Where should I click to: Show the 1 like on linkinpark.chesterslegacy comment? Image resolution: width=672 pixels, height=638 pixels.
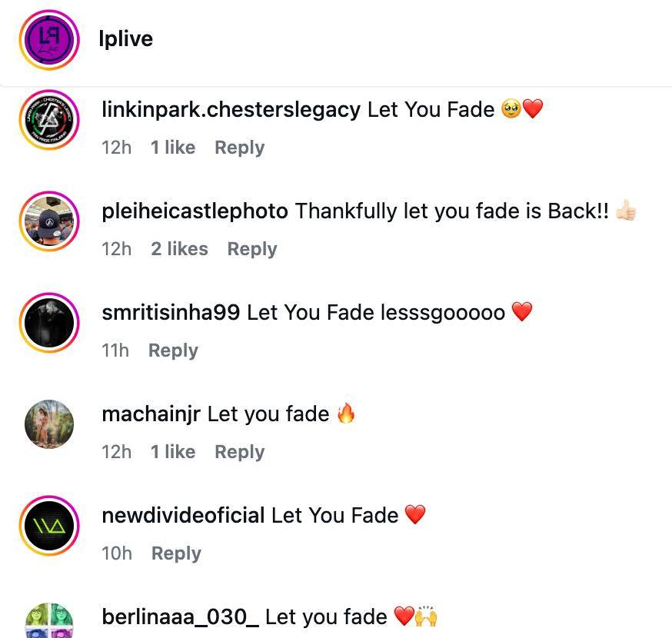173,148
